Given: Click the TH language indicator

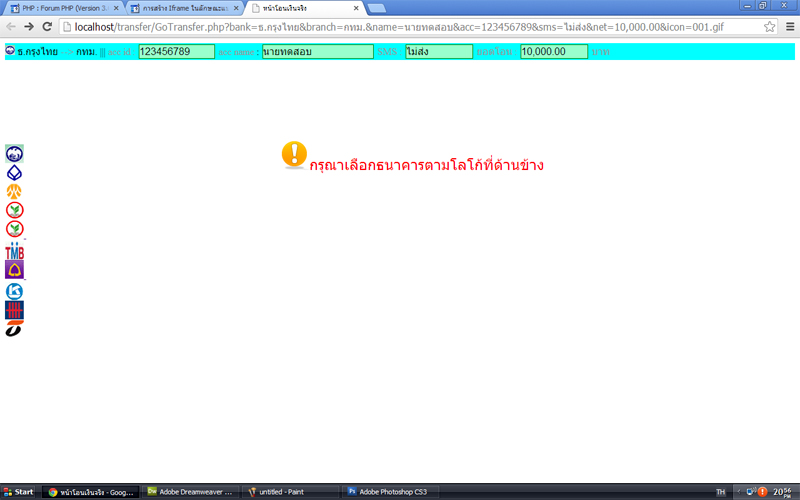Looking at the screenshot, I should point(720,492).
